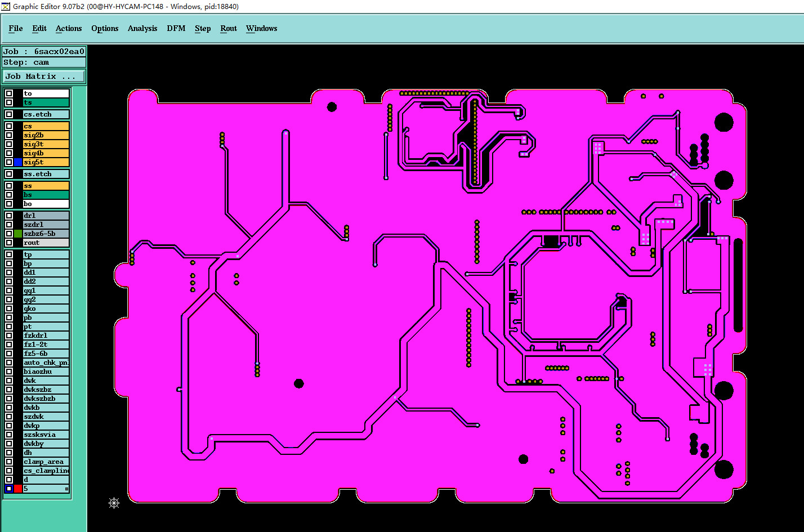Image resolution: width=804 pixels, height=532 pixels.
Task: Select the biaozhu layer name
Action: tap(46, 372)
